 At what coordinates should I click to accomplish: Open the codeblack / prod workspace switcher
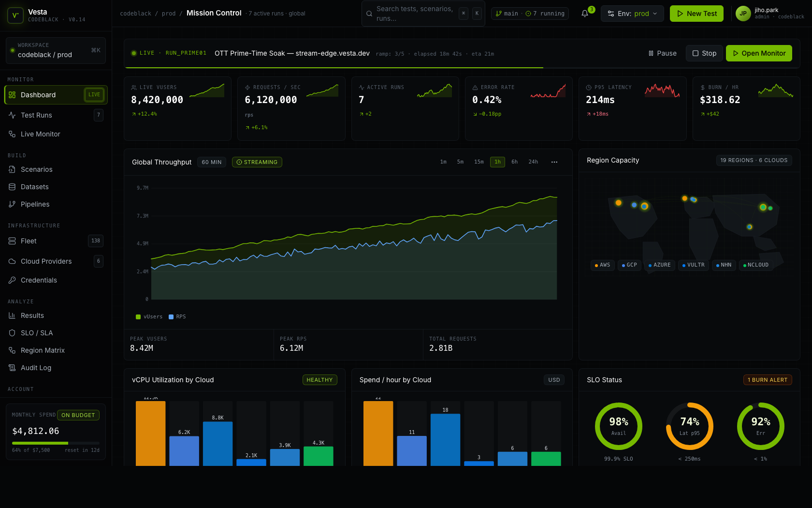56,50
